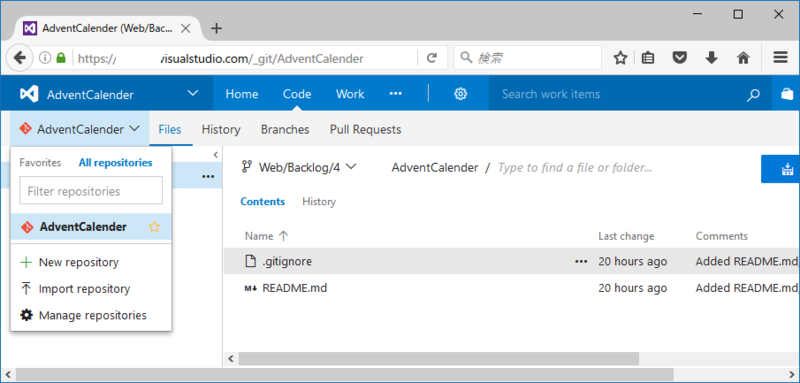This screenshot has width=800, height=383.
Task: Switch to the Files tab
Action: [170, 130]
